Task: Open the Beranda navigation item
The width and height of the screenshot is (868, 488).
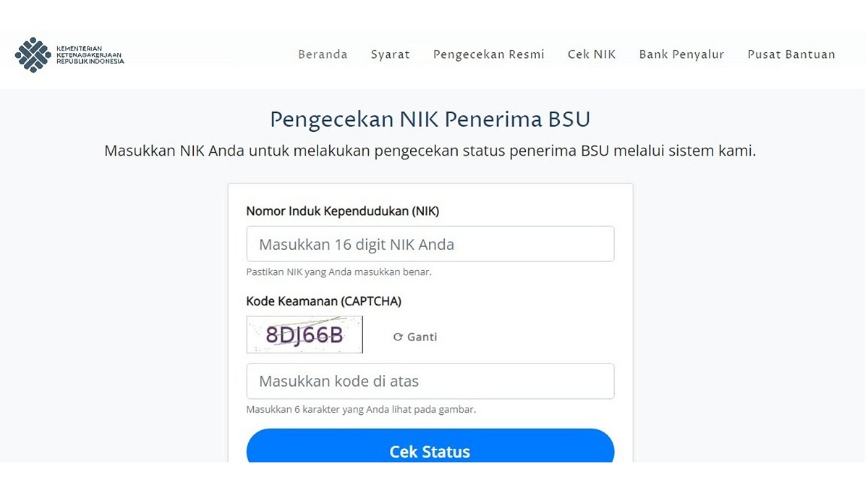Action: click(323, 54)
